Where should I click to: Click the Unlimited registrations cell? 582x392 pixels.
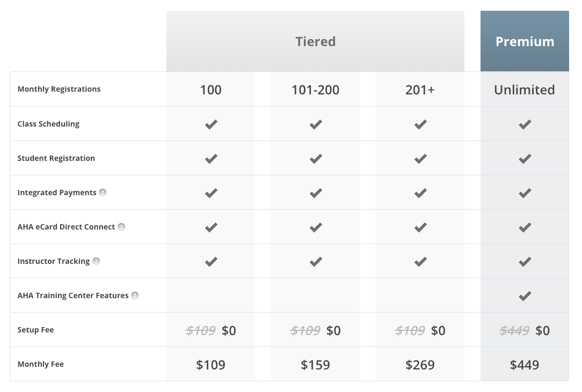pos(525,90)
